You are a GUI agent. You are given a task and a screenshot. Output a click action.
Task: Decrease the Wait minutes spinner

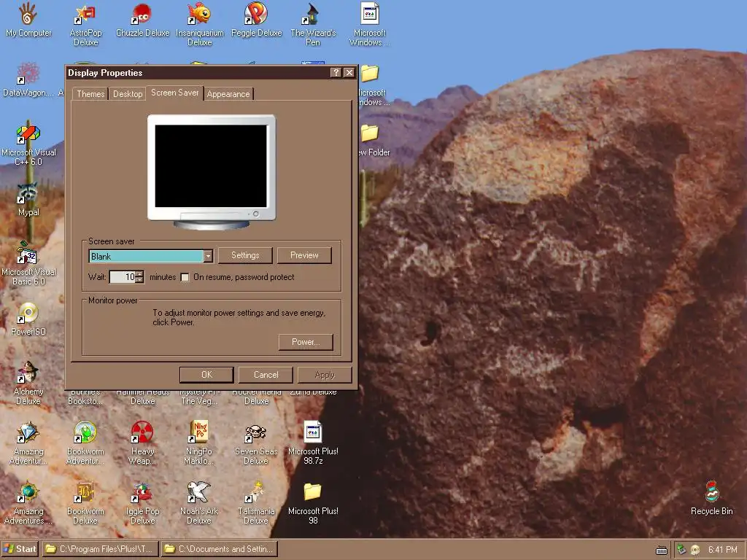139,280
